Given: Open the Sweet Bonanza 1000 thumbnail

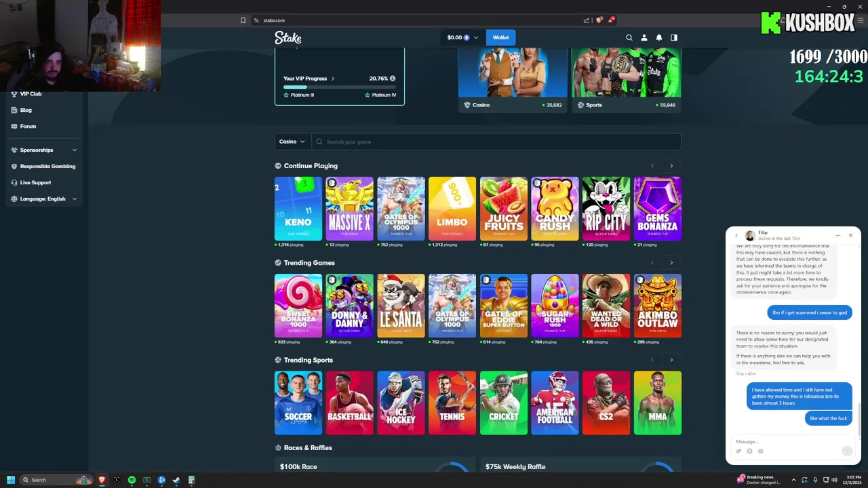Looking at the screenshot, I should 298,306.
